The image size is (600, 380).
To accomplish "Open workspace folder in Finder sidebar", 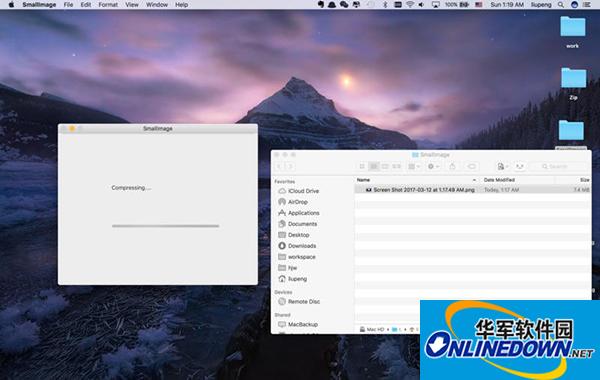I will tap(297, 257).
